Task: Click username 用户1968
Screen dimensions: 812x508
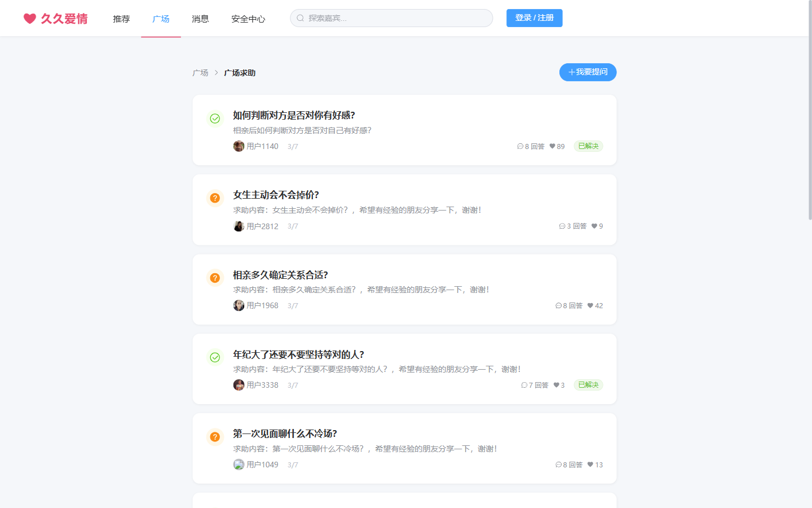Action: tap(262, 305)
